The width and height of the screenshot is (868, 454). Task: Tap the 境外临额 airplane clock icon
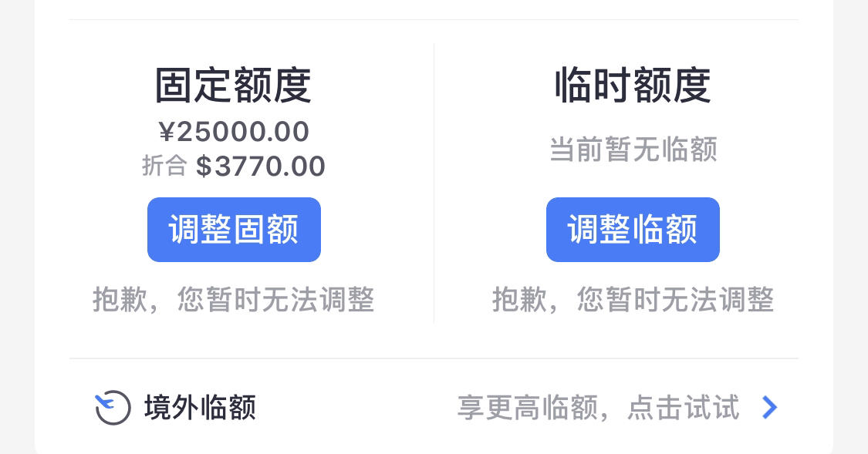pos(113,408)
